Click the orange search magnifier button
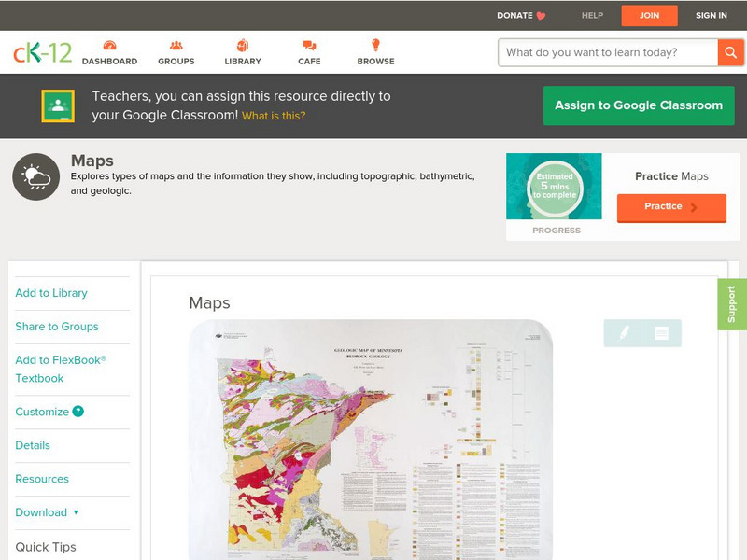The image size is (747, 560). coord(730,52)
